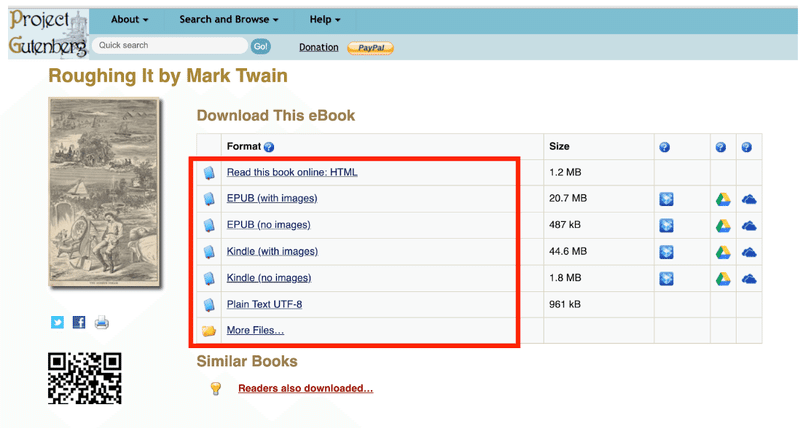Viewport: 800px width, 428px height.
Task: Click the book icon beside Kindle (with images)
Action: (209, 252)
